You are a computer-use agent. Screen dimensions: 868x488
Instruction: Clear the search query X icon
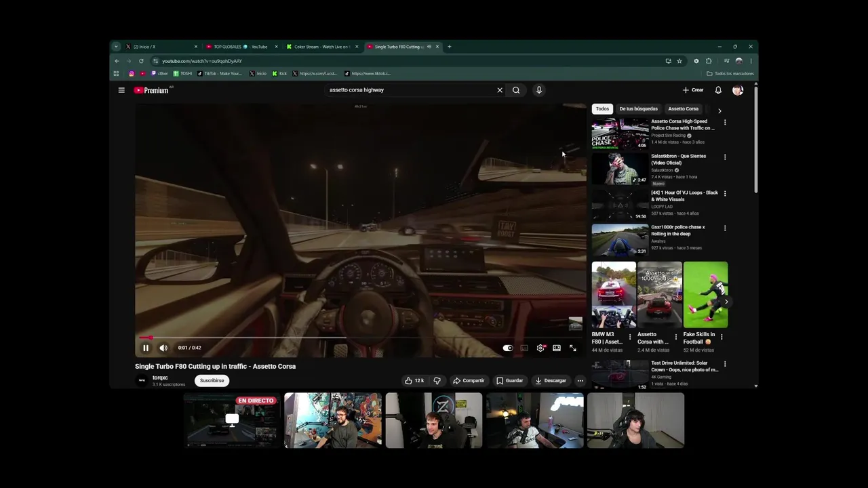[500, 90]
